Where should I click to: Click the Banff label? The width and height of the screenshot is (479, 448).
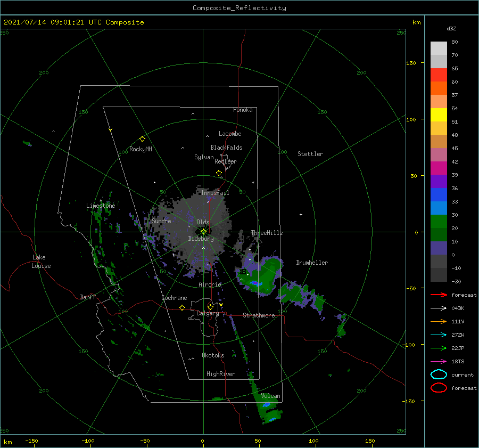click(88, 297)
